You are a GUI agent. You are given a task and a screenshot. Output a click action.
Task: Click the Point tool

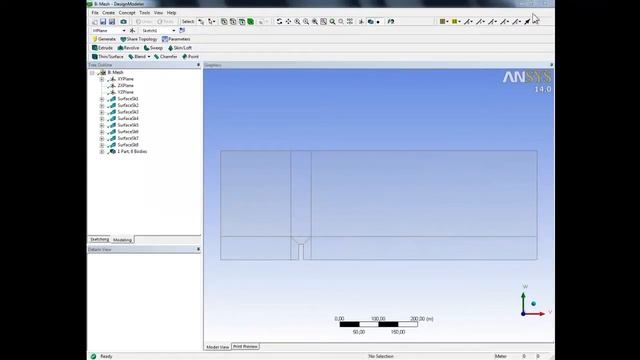pyautogui.click(x=190, y=57)
